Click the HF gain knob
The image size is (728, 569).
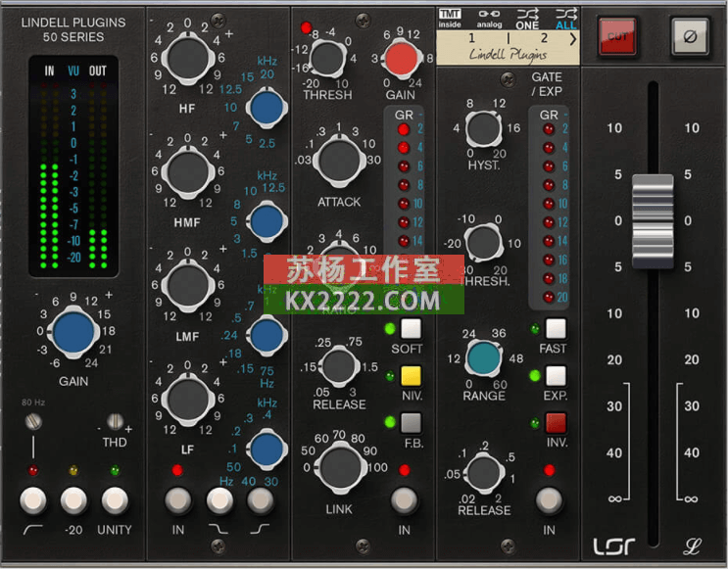click(187, 59)
